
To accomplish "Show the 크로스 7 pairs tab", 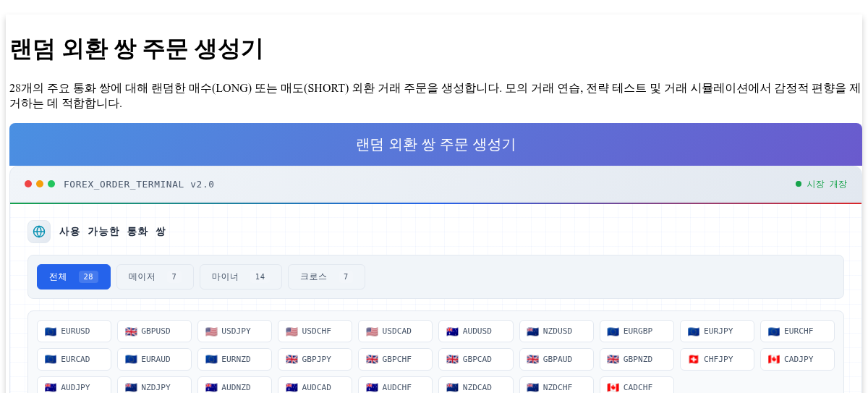I will [x=326, y=276].
